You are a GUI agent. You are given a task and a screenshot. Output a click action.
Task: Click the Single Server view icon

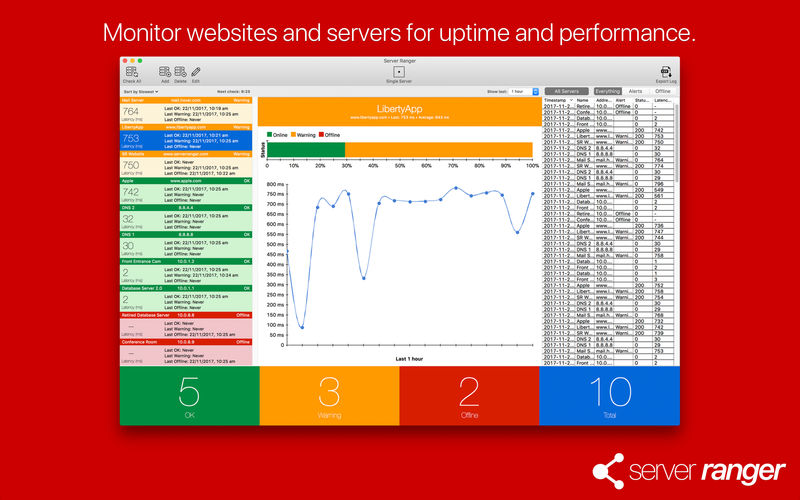click(399, 74)
